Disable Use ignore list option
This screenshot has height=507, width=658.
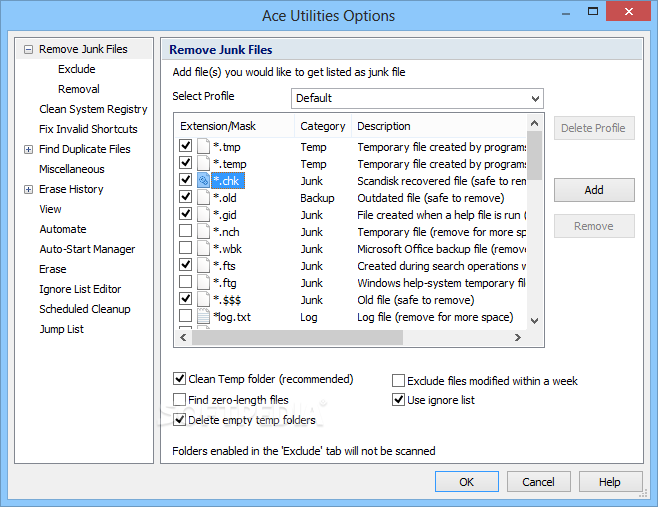[398, 400]
